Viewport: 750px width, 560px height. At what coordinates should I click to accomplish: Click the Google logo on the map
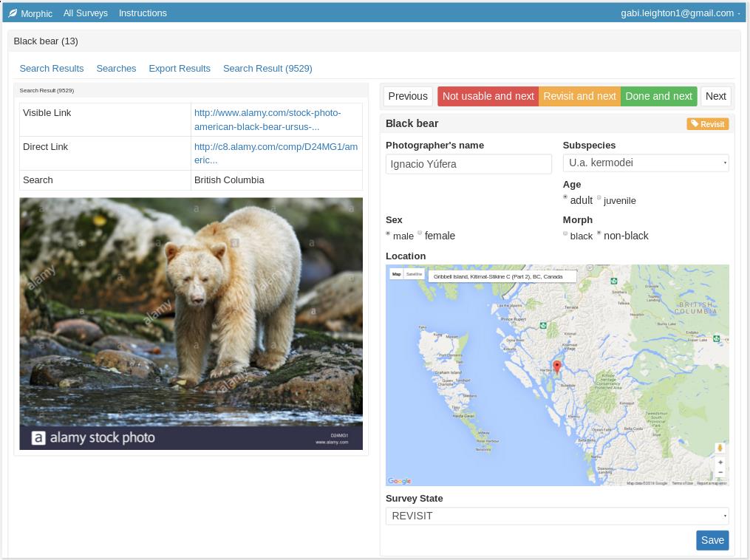(x=400, y=481)
